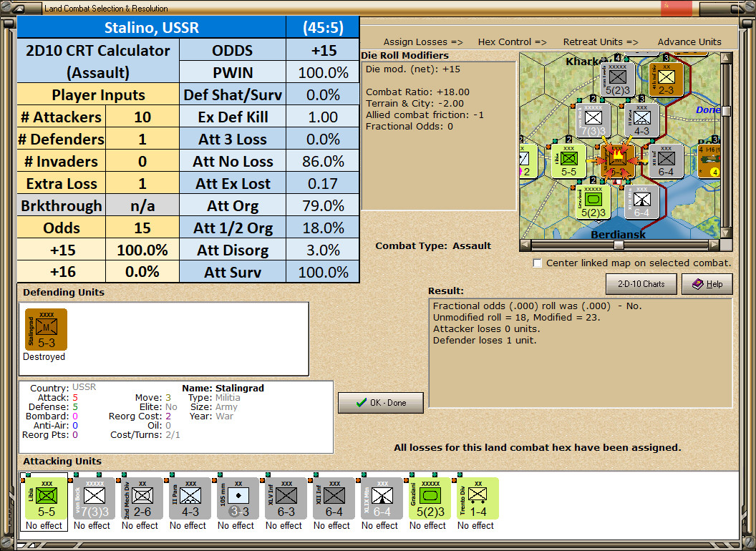The image size is (756, 551).
Task: Select Trento Div 1-4 attacking counter
Action: [478, 499]
